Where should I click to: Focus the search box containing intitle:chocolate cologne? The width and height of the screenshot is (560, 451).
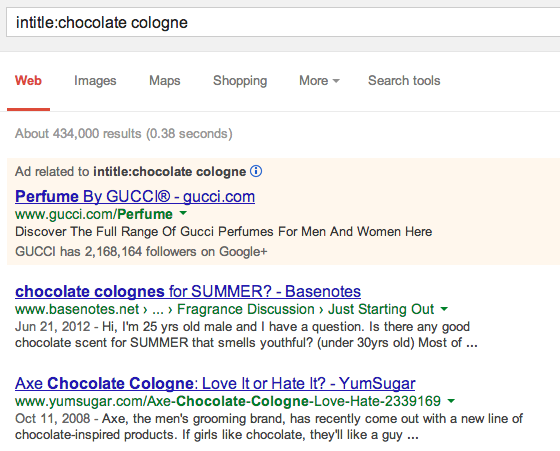[283, 22]
